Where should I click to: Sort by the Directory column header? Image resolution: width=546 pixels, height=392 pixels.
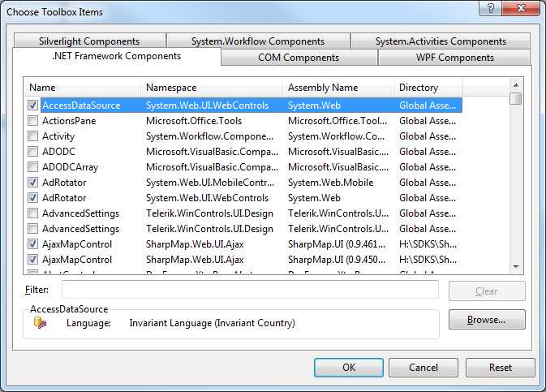428,88
